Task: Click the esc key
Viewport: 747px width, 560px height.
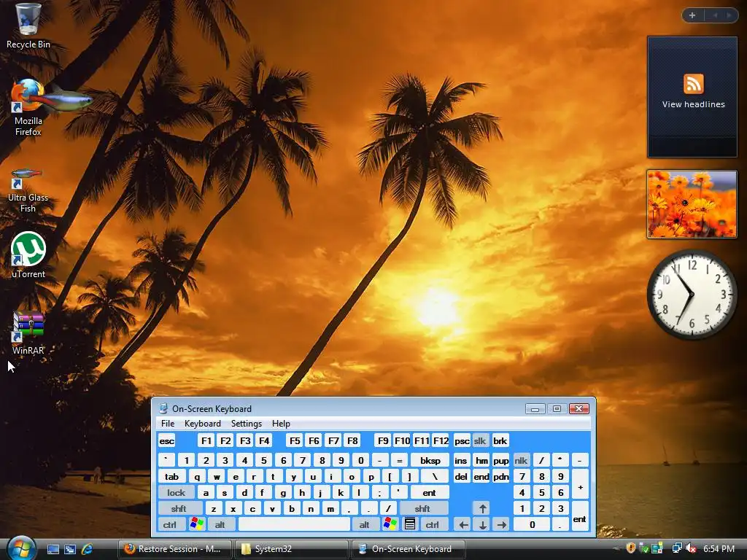Action: [167, 440]
